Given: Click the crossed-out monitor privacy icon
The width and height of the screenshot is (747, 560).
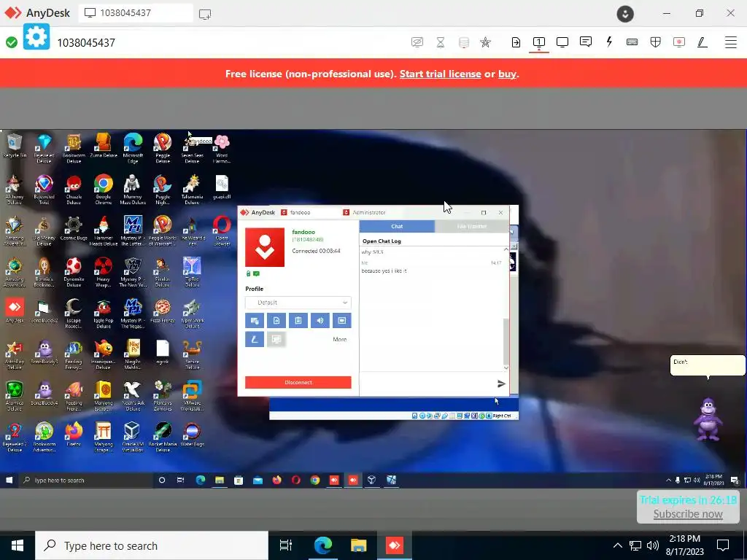Looking at the screenshot, I should pos(417,42).
